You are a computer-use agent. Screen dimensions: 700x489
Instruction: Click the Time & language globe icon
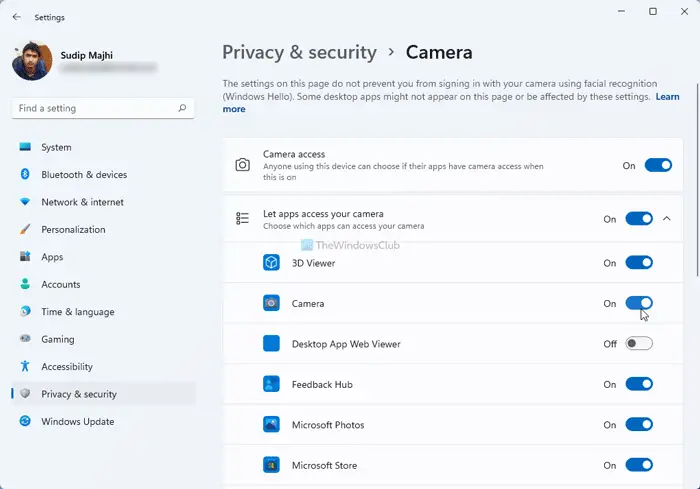click(x=25, y=311)
